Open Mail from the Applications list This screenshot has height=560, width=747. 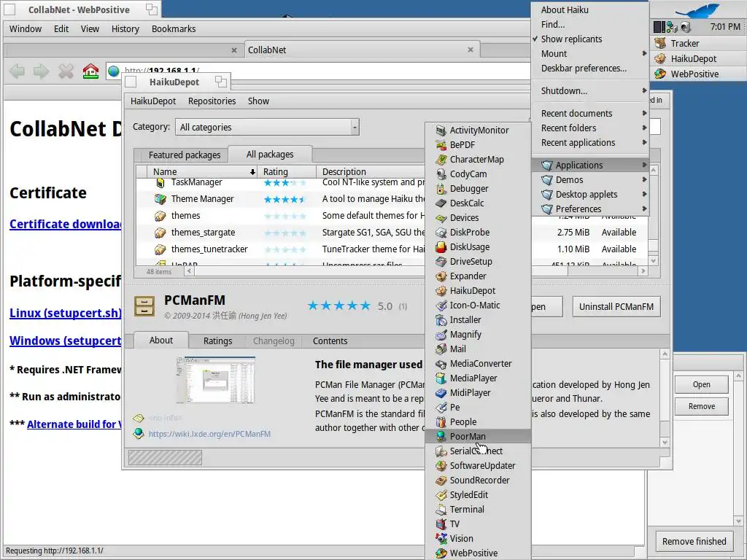pos(478,349)
